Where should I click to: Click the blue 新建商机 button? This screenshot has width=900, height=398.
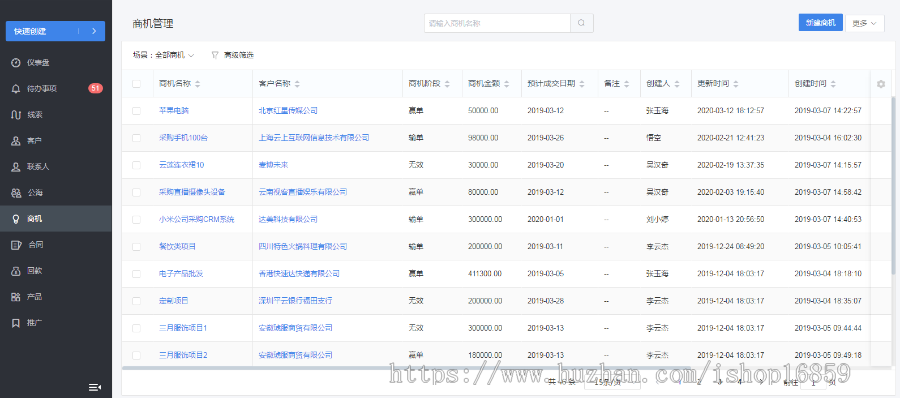click(x=820, y=23)
